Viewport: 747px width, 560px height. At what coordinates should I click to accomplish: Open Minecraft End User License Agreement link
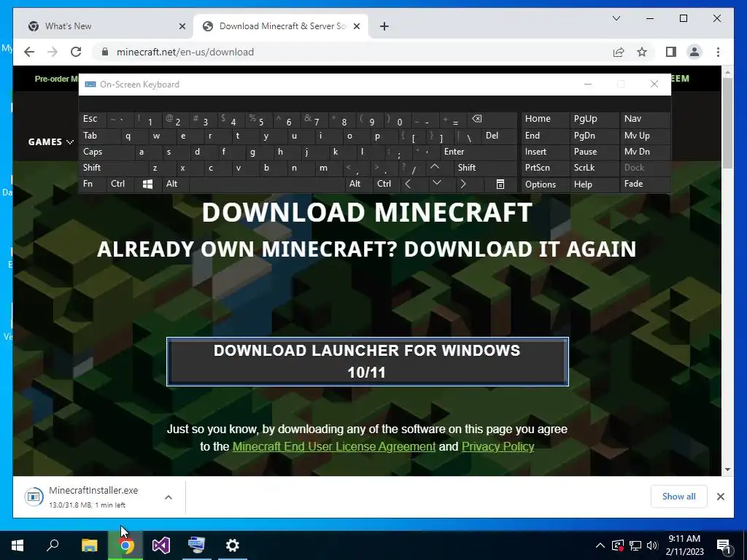[334, 447]
